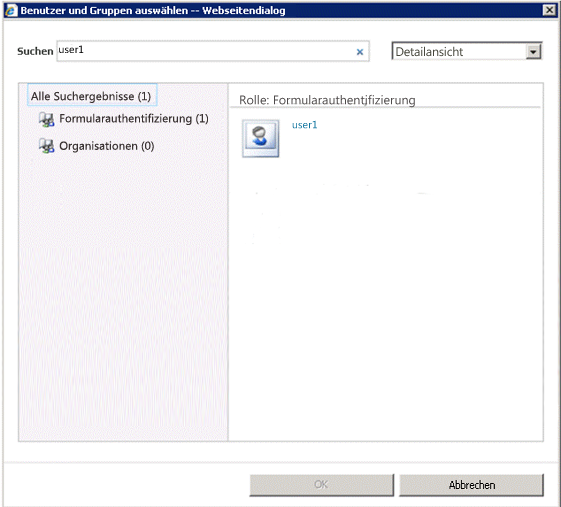Click the Abbrechen button

471,485
